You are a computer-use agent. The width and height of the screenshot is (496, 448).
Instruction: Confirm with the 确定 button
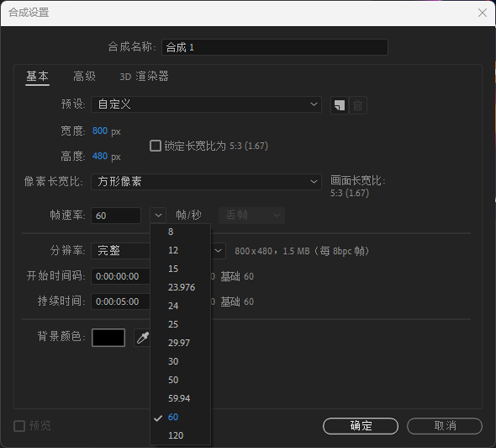[361, 426]
